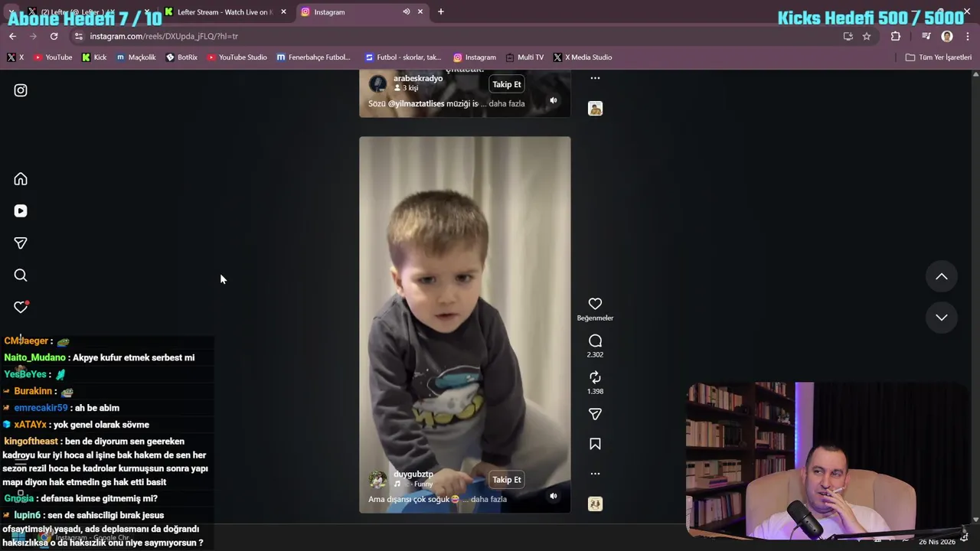
Task: Open Instagram home via logo icon
Action: (21, 90)
